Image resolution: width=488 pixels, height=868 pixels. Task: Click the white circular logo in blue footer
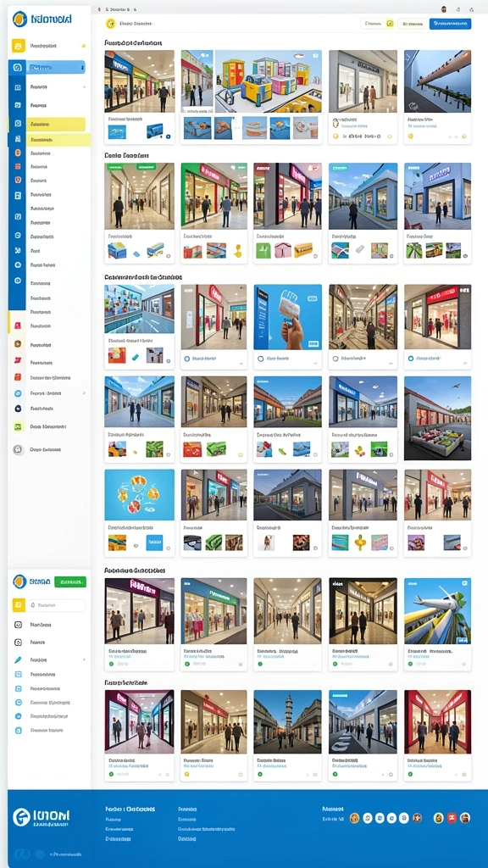click(x=21, y=817)
